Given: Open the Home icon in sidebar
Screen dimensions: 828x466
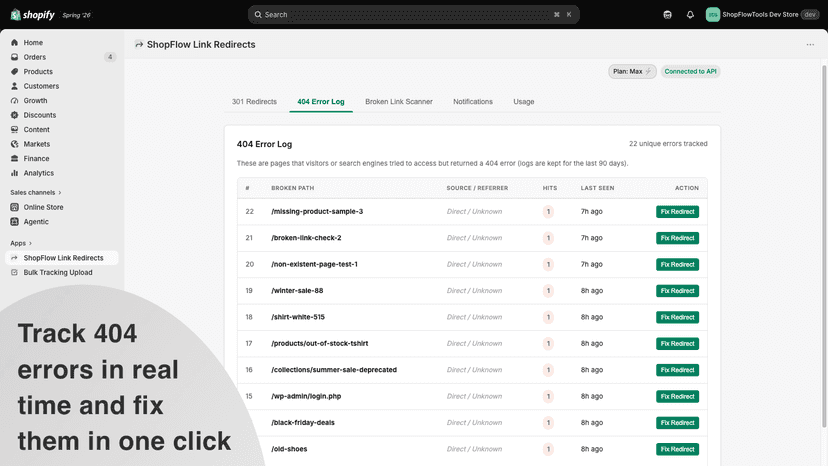Looking at the screenshot, I should (14, 43).
